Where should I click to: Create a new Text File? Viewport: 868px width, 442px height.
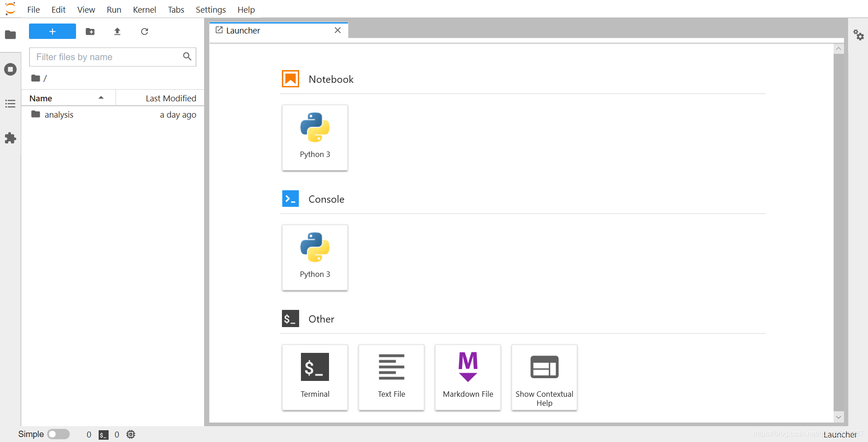point(391,377)
